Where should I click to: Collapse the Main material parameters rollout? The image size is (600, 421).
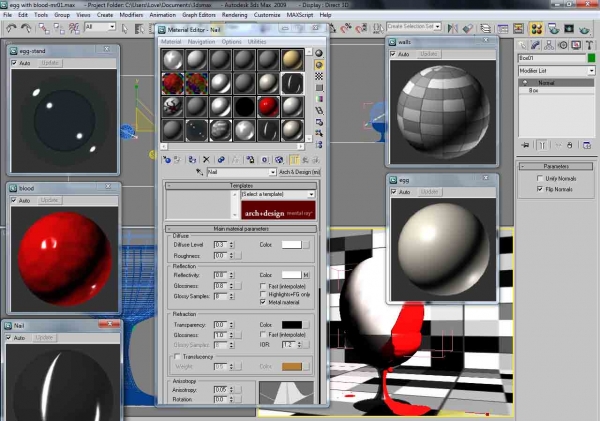click(241, 229)
